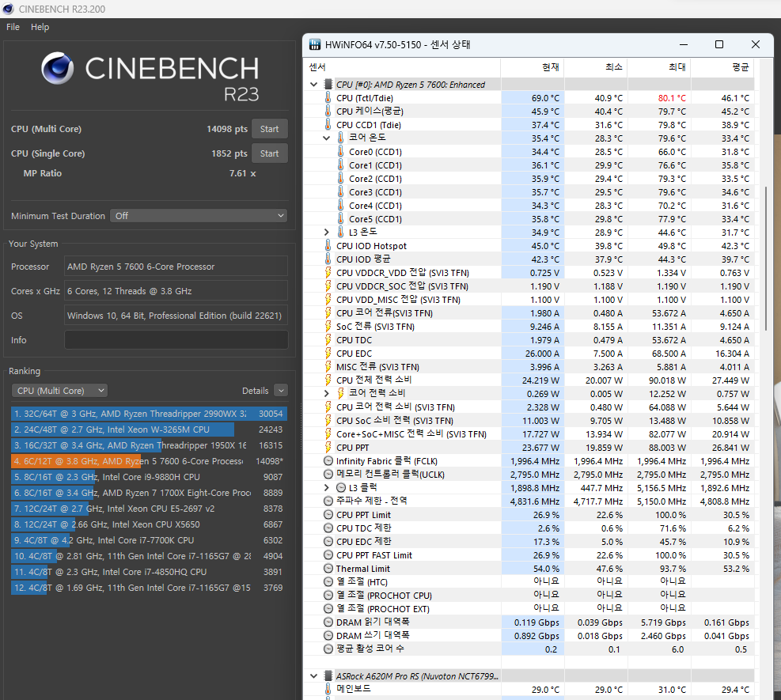Open the File menu in Cinebench
Screen dimensions: 781x700
pos(13,27)
